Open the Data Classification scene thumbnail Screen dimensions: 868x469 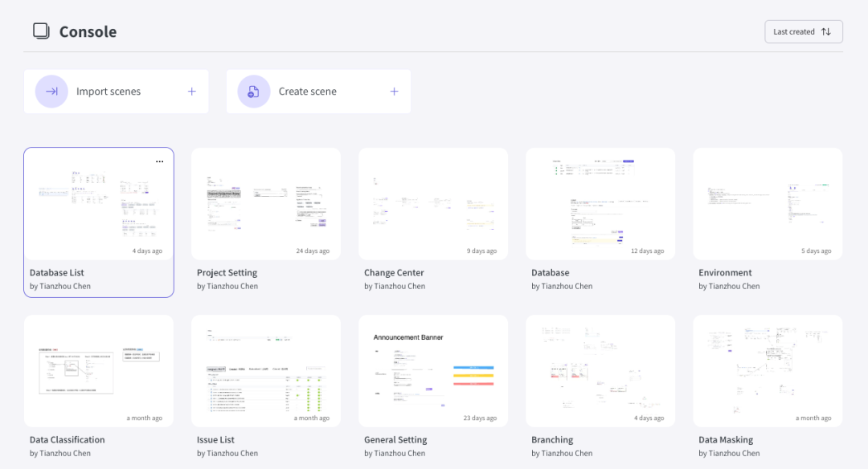(x=99, y=370)
